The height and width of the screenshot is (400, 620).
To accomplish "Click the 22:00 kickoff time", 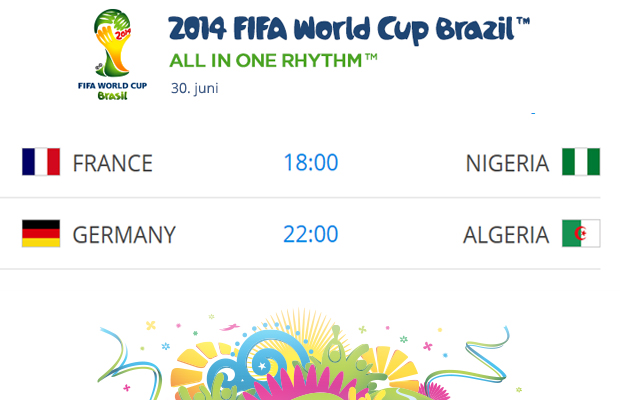I will [310, 235].
